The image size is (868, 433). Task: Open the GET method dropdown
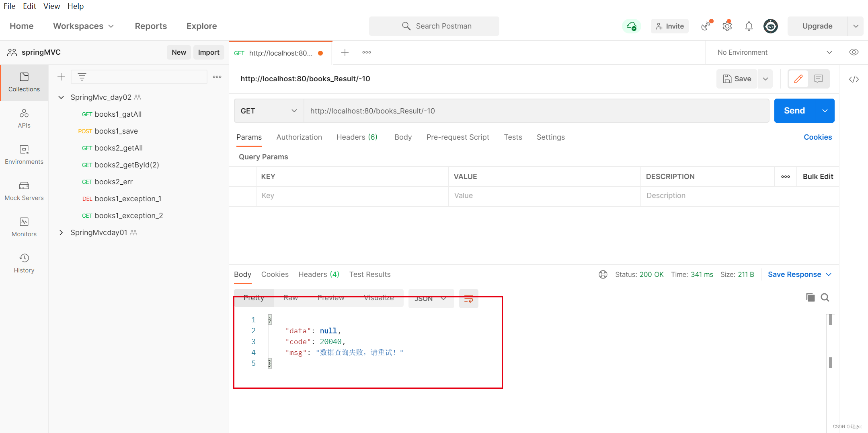(269, 111)
